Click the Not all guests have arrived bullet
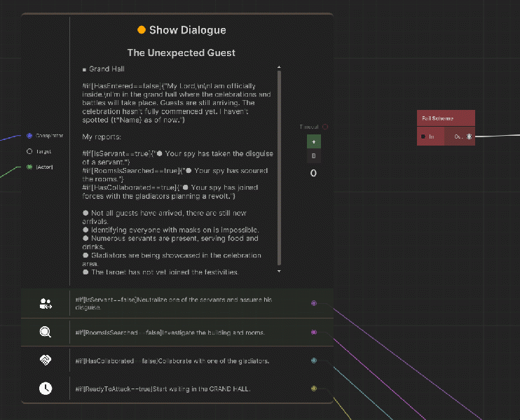520x420 pixels. tap(164, 217)
